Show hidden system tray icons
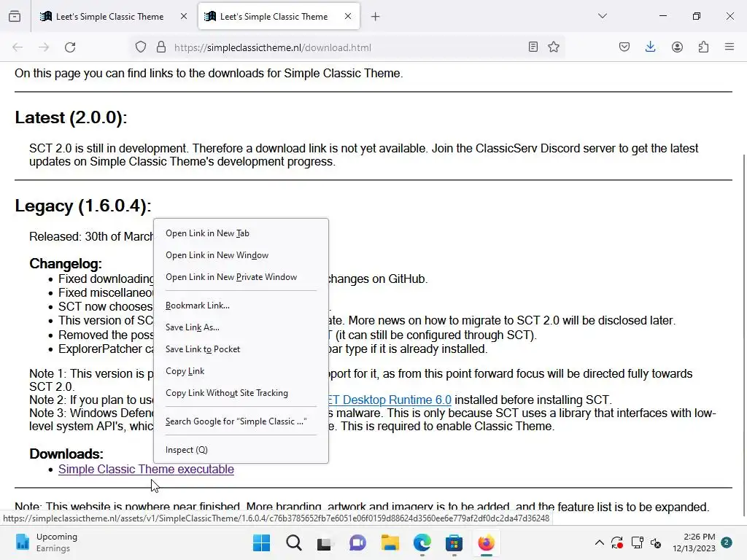The image size is (747, 560). 600,542
